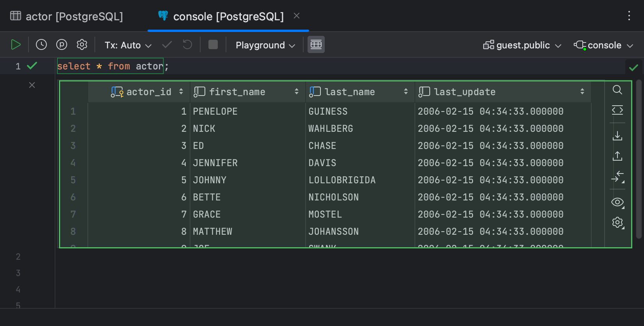Expand the Tx: Auto transaction mode dropdown
Viewport: 644px width, 326px height.
tap(128, 45)
